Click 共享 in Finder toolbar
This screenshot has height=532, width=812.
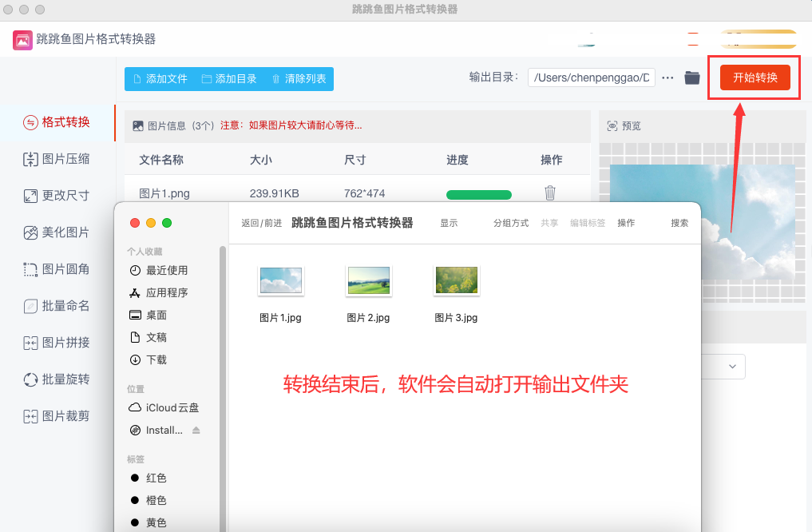(549, 223)
